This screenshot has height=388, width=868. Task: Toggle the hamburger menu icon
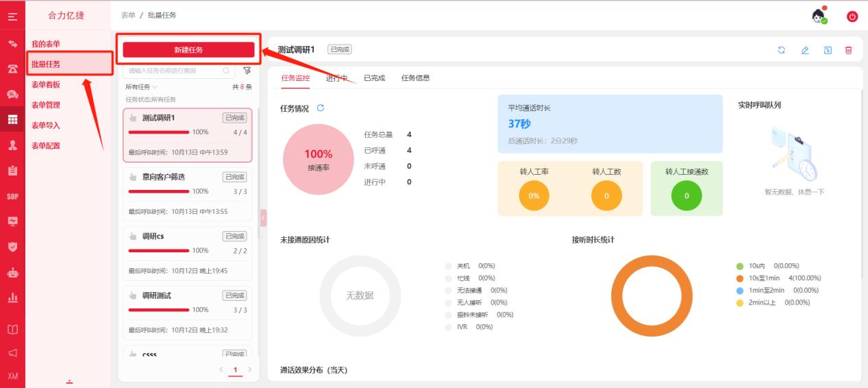(x=12, y=16)
